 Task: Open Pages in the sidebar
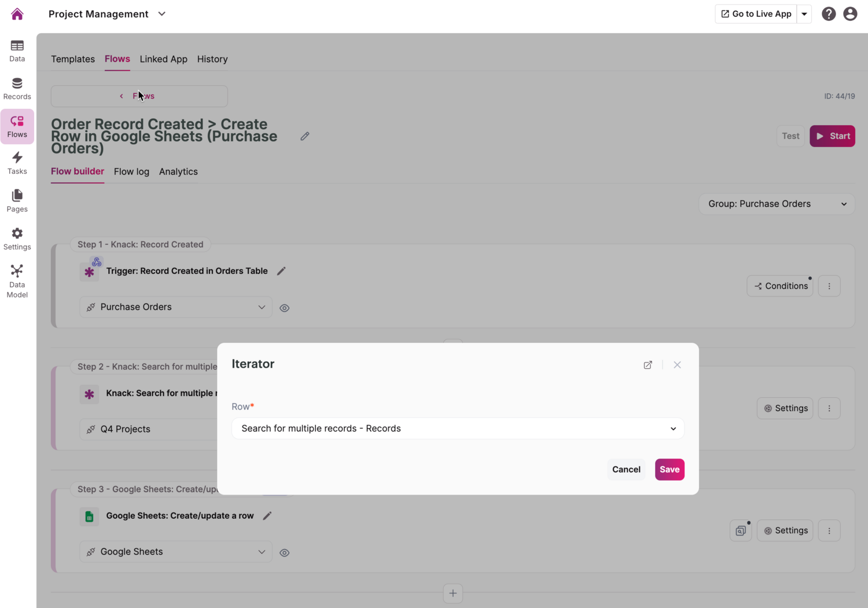(17, 200)
